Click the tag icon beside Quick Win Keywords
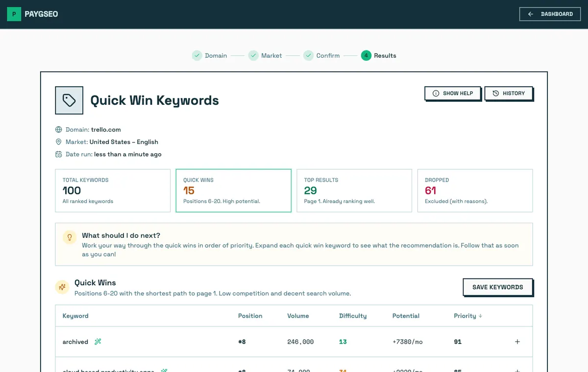This screenshot has height=372, width=588. click(69, 100)
